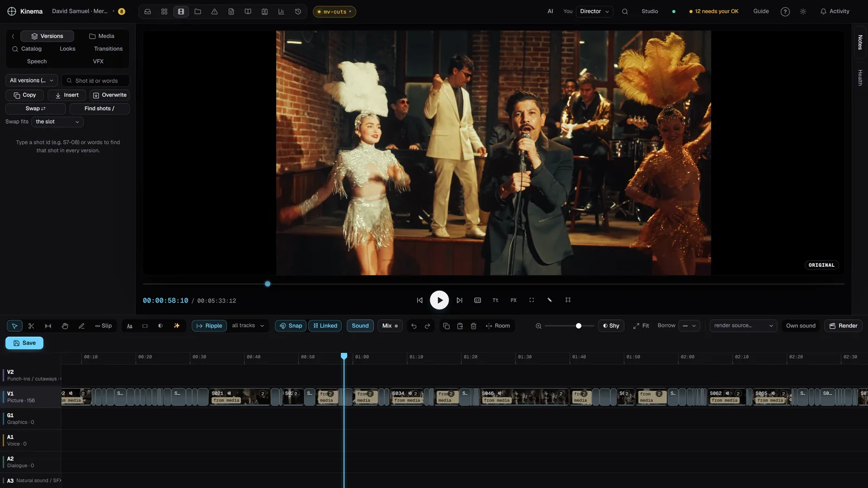
Task: Adjust the timeline zoom slider
Action: pyautogui.click(x=569, y=326)
